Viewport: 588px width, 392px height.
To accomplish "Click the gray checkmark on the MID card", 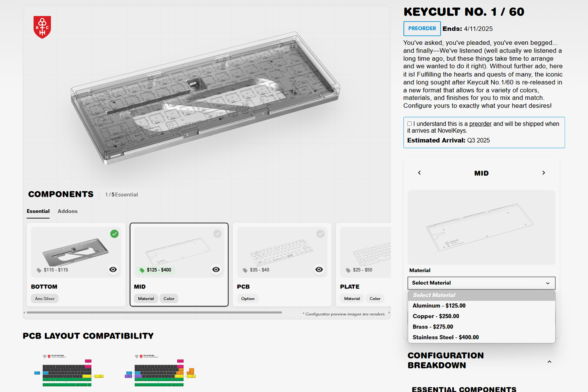I will click(217, 234).
